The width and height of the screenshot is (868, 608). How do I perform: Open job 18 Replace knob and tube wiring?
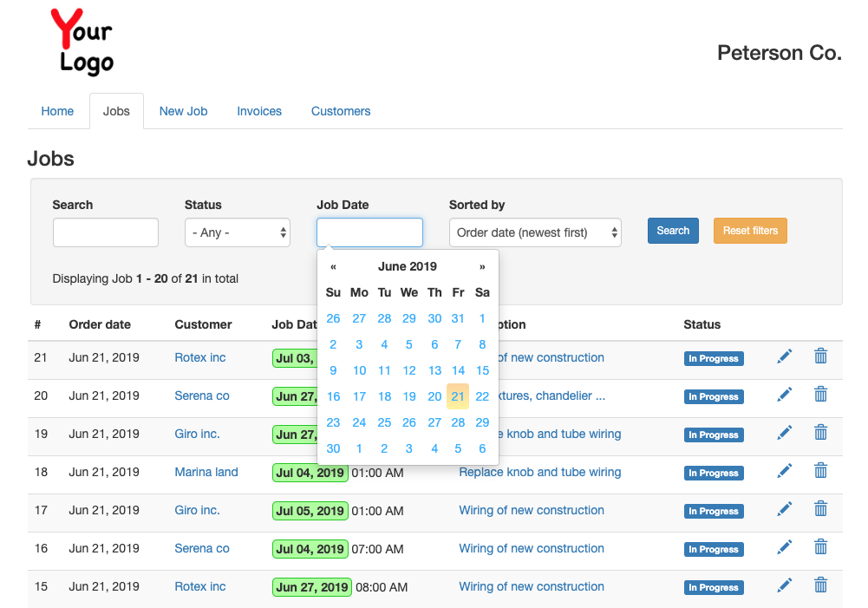coord(539,473)
